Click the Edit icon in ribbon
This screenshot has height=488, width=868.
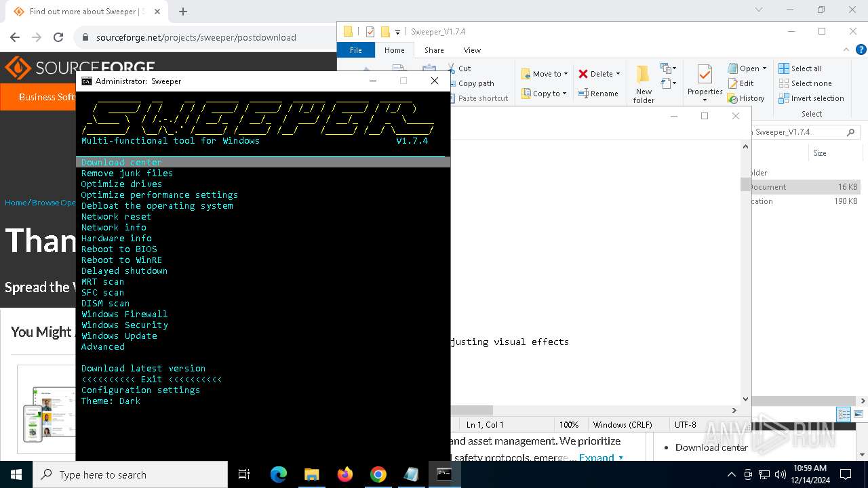click(732, 83)
